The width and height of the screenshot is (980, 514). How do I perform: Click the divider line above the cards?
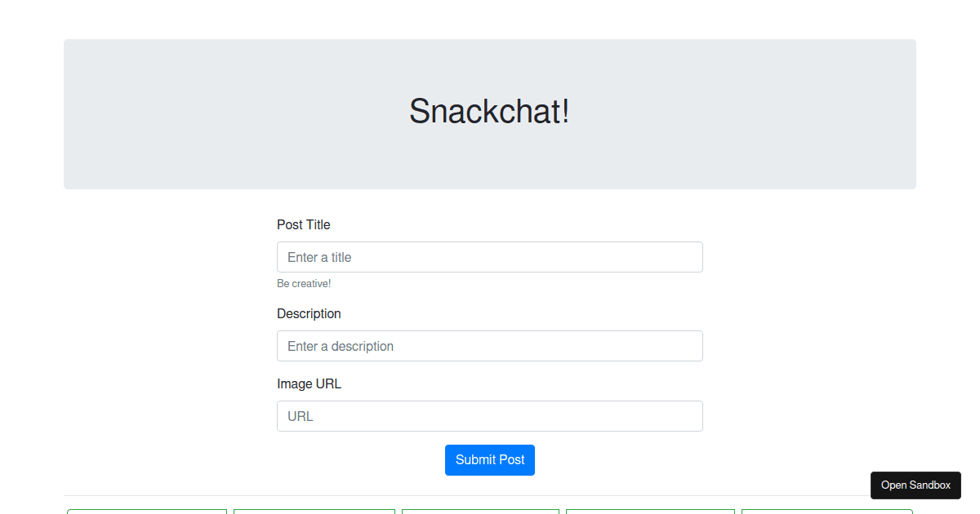490,496
